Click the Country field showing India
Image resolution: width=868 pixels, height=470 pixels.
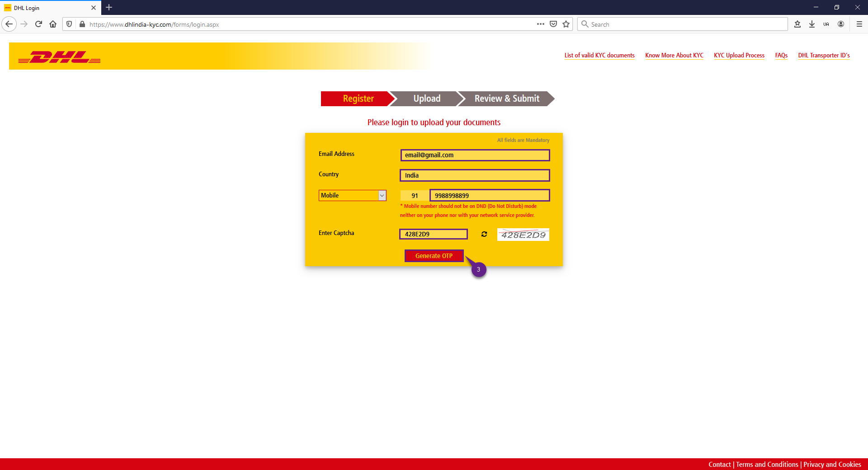tap(475, 175)
